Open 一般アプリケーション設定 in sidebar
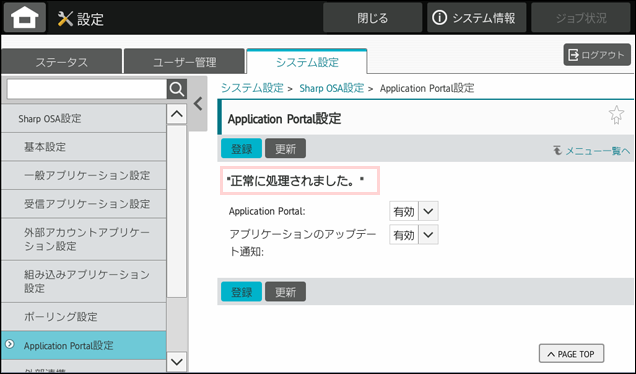 [x=84, y=175]
